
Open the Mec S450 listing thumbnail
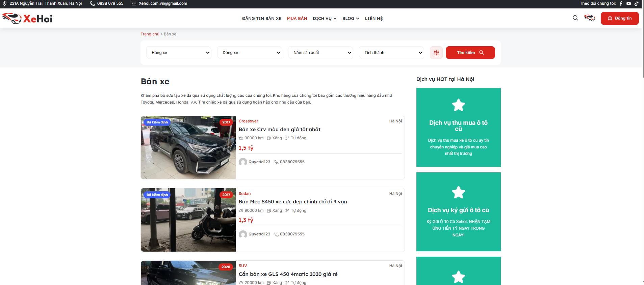coord(188,220)
